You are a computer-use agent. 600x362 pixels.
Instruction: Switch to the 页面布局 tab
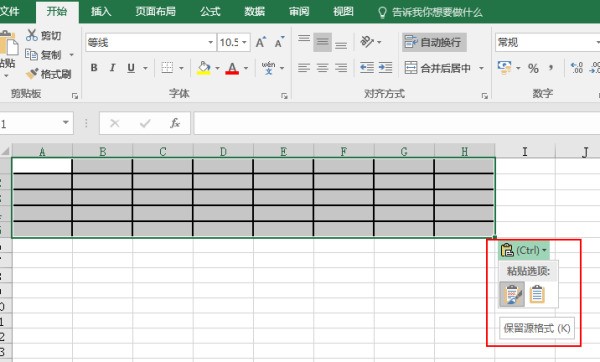(x=156, y=11)
